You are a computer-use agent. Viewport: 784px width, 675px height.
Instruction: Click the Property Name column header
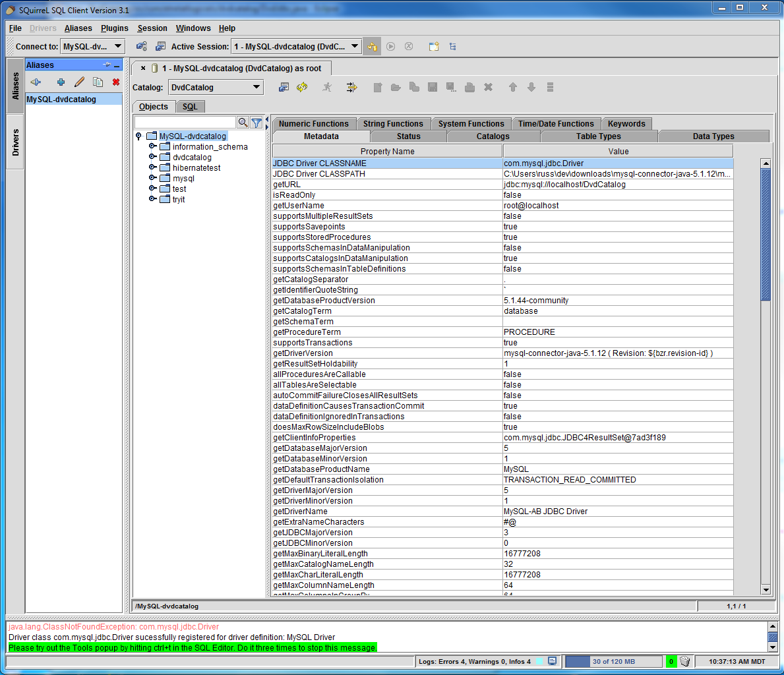point(388,151)
